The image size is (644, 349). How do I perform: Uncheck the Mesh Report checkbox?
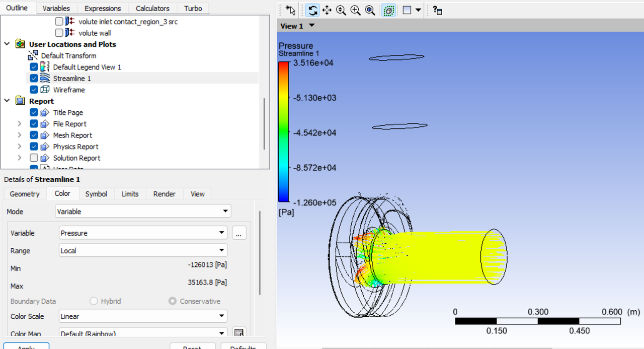[34, 135]
